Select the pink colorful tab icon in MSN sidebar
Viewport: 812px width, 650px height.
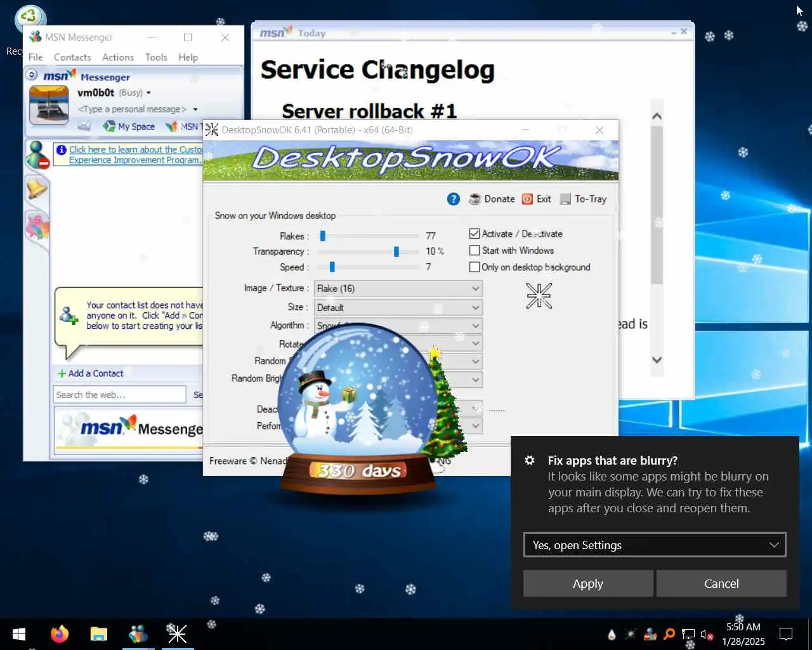pyautogui.click(x=37, y=227)
